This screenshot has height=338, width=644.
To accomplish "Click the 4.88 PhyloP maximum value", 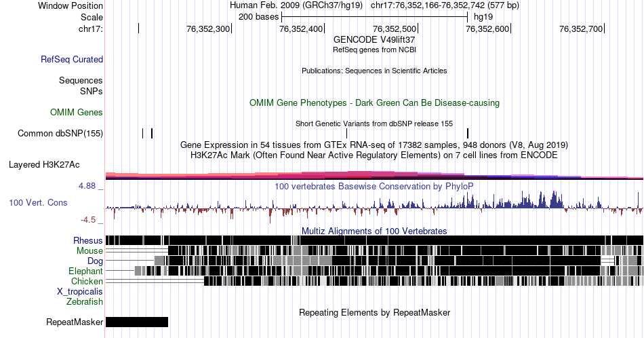I will pyautogui.click(x=87, y=186).
